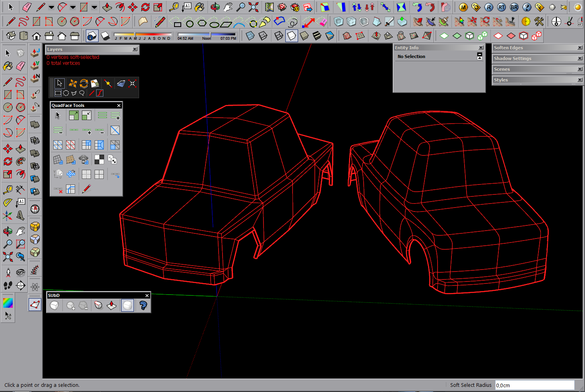The width and height of the screenshot is (585, 392).
Task: Click QuadFace Grow Selection icon
Action: [x=74, y=115]
